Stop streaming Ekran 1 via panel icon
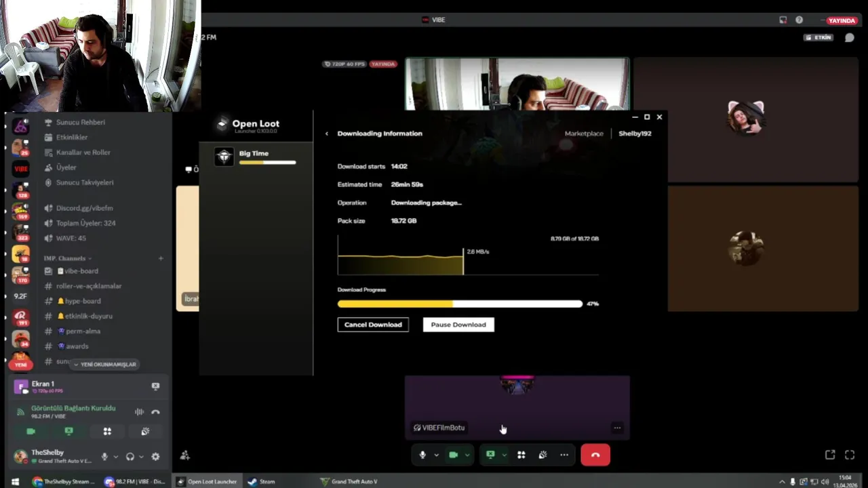The width and height of the screenshot is (868, 488). coord(155,386)
